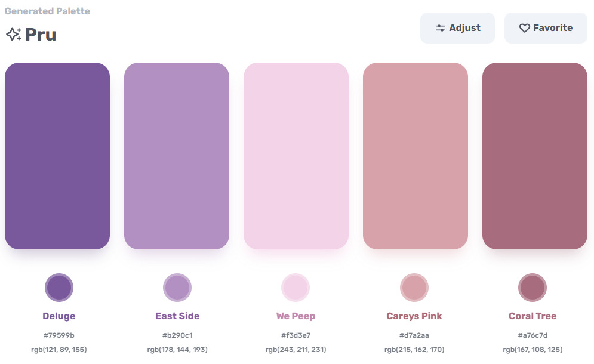Viewport: 594px width, 364px height.
Task: Select the Careys Pink color card
Action: pos(415,155)
